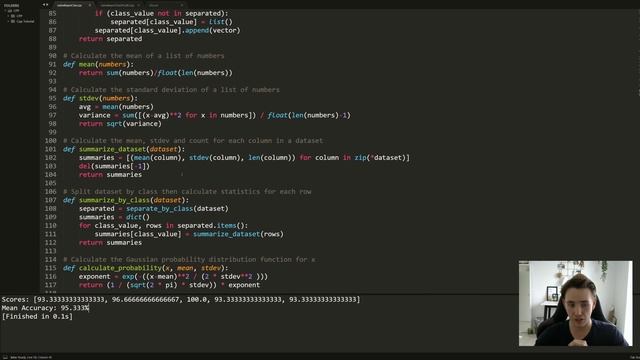Click the 'return sqrt(variance)' line

[x=120, y=123]
